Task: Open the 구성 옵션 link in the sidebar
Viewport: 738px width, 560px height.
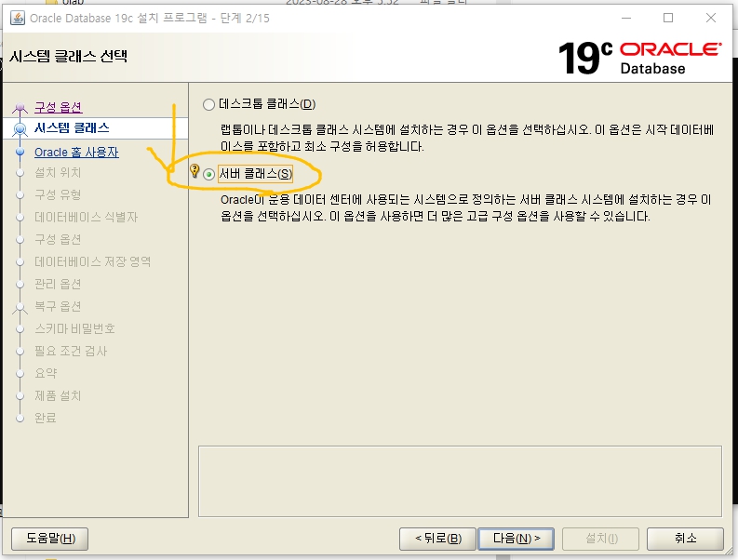Action: 59,107
